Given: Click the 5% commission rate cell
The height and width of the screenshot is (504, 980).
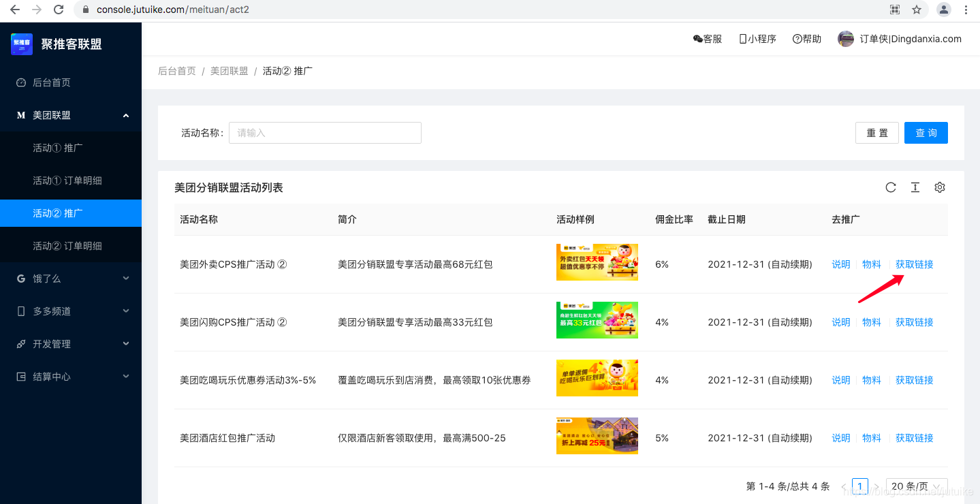Looking at the screenshot, I should [x=662, y=438].
